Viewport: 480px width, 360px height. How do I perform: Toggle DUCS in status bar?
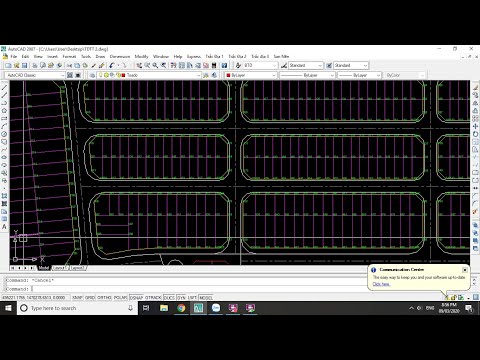click(169, 297)
